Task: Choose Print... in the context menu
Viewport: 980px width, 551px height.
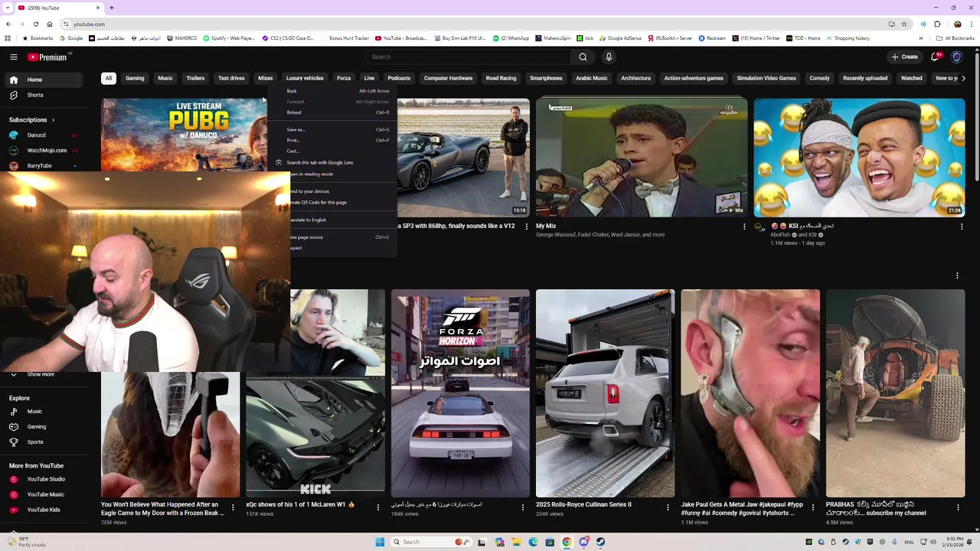Action: coord(332,141)
